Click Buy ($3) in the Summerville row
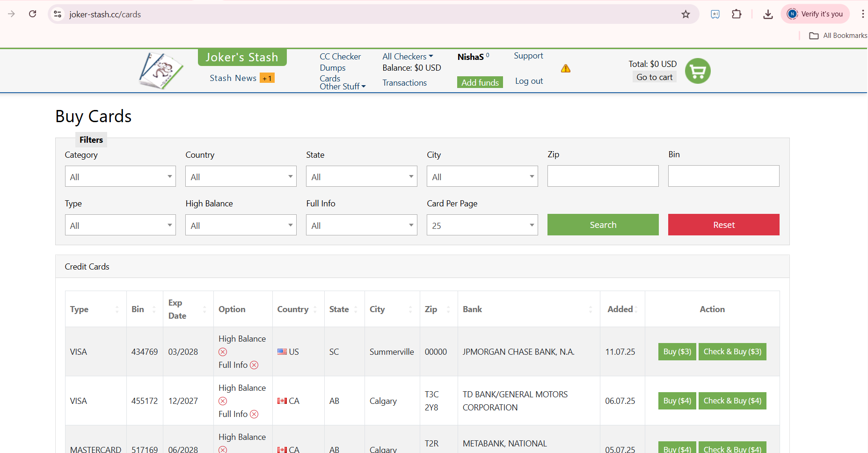The width and height of the screenshot is (868, 453). pyautogui.click(x=677, y=351)
